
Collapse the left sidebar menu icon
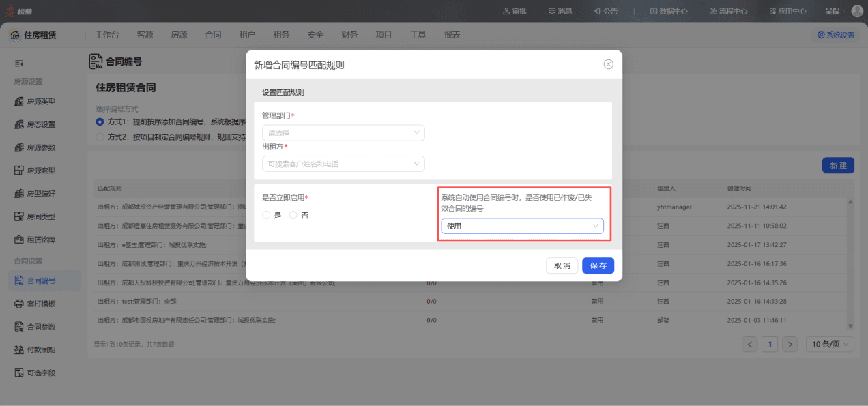[19, 63]
